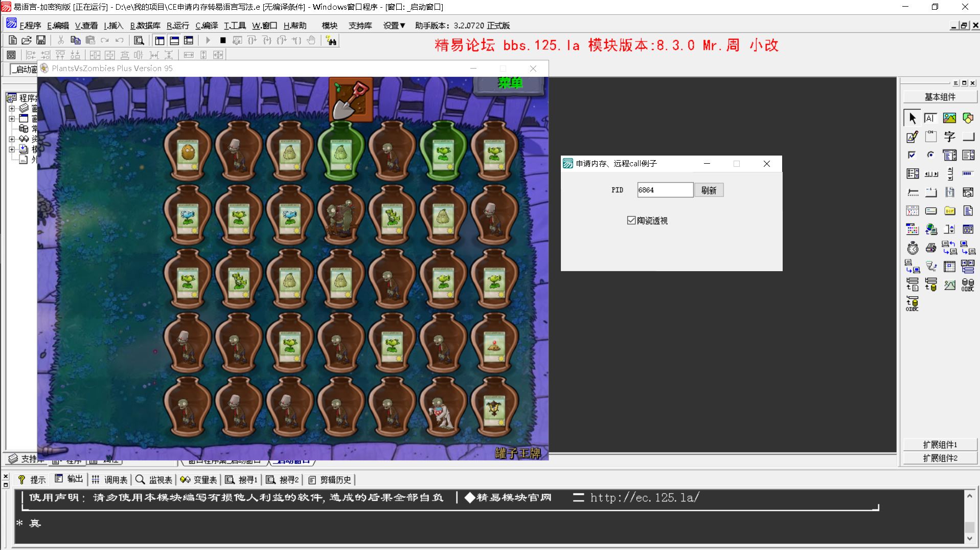Switch to the 监视表 tab

(154, 479)
